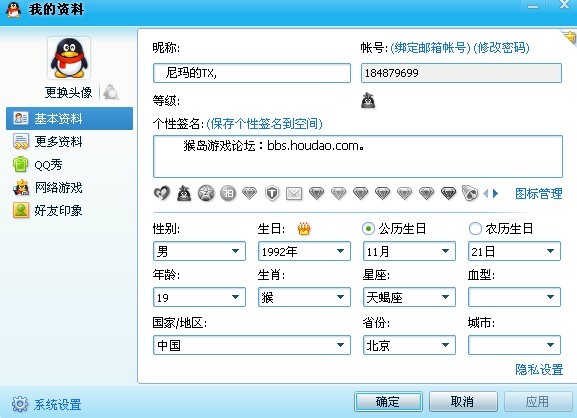
Task: Open the 好友印象 section
Action: 58,210
